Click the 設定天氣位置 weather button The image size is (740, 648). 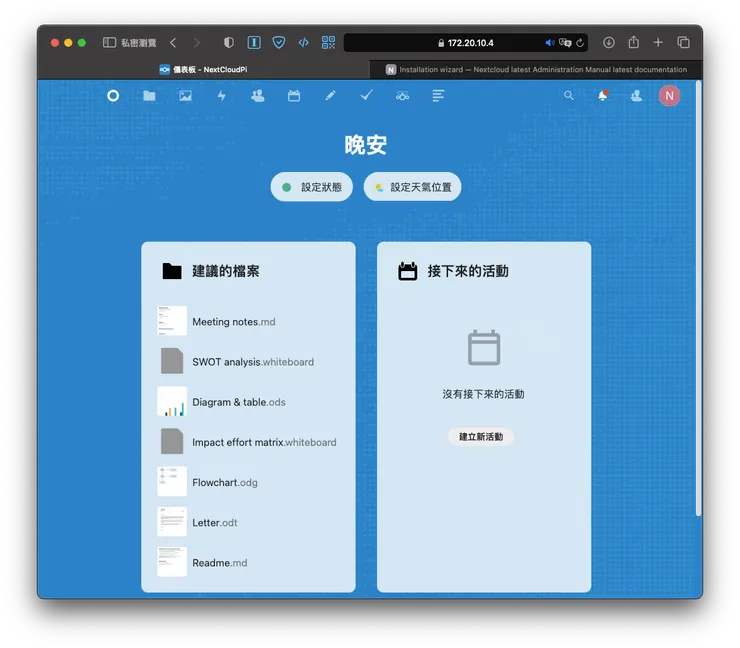[x=412, y=187]
